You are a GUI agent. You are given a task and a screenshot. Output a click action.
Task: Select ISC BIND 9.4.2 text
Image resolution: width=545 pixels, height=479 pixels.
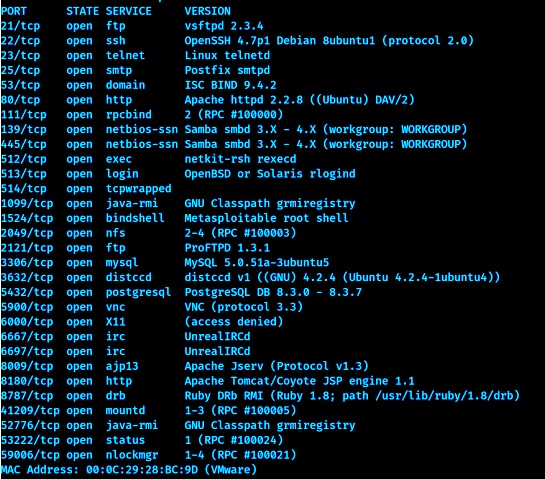[x=230, y=85]
